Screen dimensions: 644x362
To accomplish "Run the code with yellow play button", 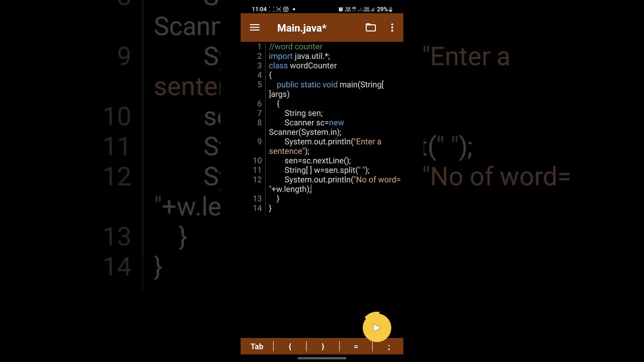I will 377,328.
